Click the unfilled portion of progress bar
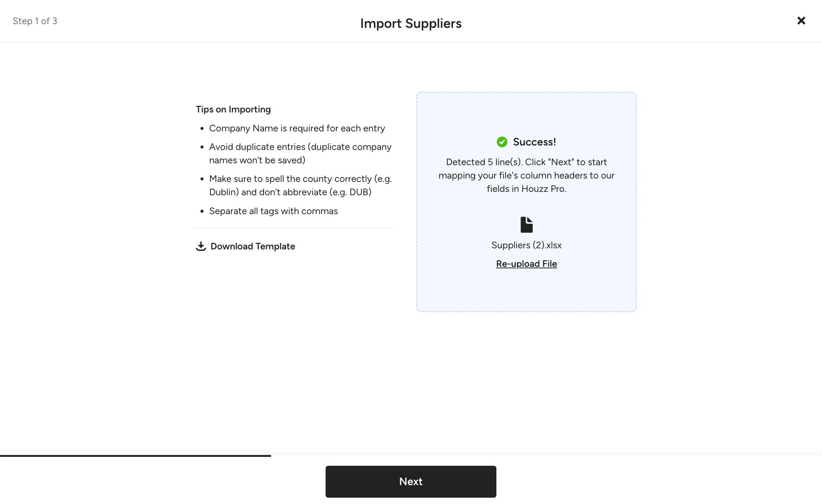Viewport: 822px width, 504px height. (547, 456)
